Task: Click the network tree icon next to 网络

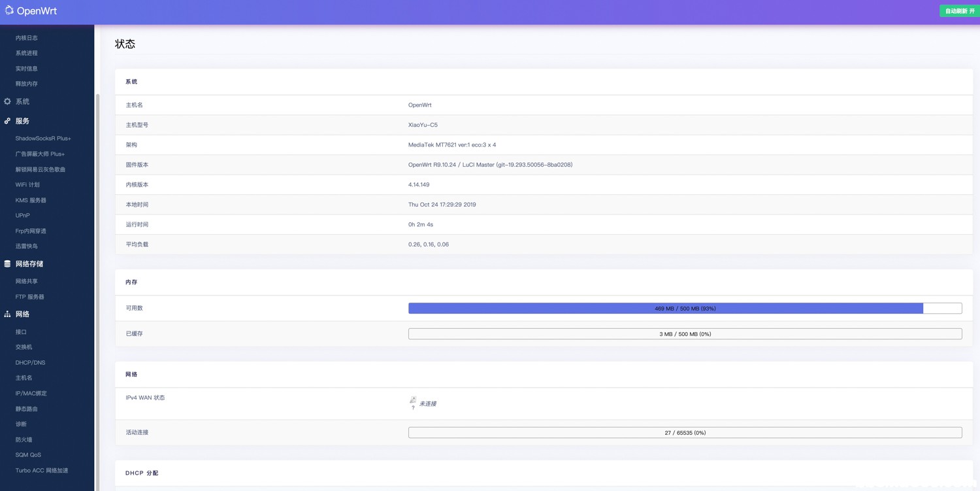Action: click(x=7, y=314)
